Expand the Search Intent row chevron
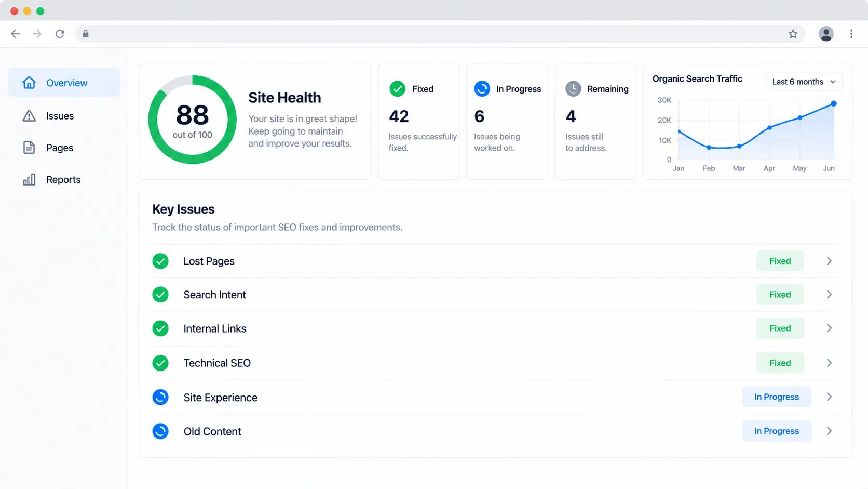 pos(829,295)
